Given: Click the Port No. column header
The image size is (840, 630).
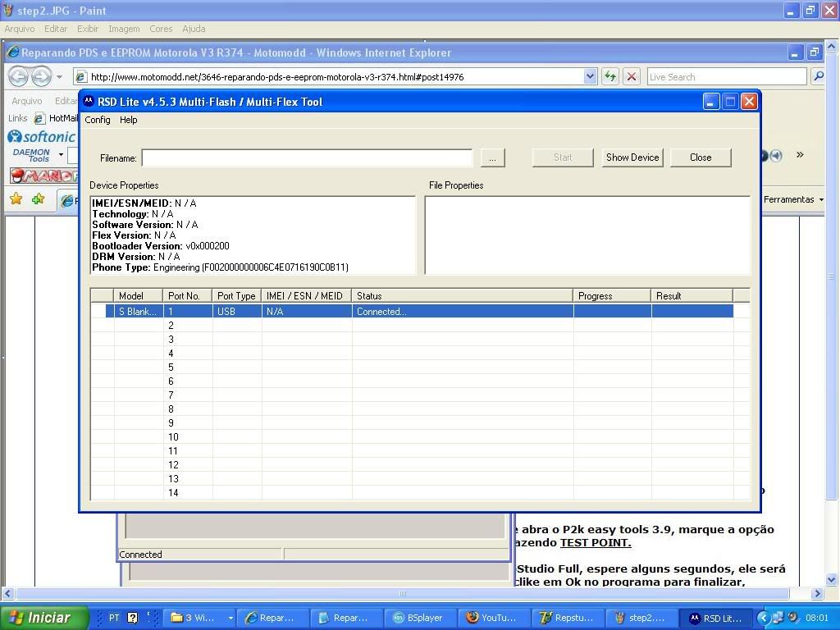Looking at the screenshot, I should [x=188, y=295].
